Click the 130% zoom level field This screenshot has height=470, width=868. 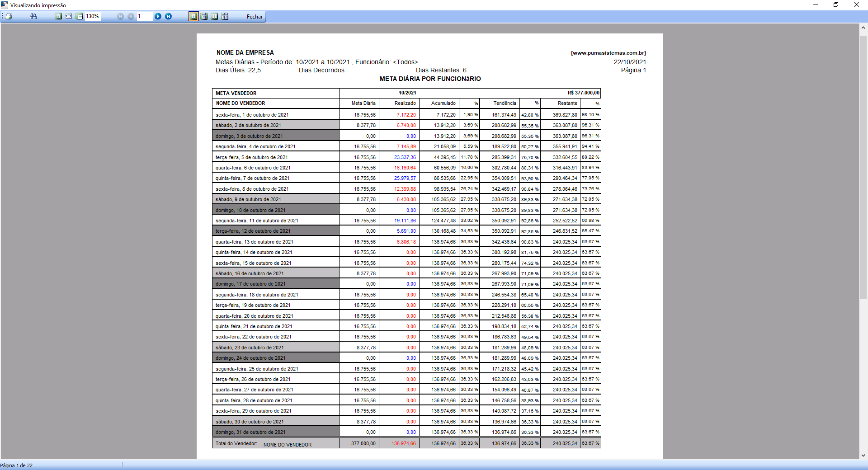(x=93, y=16)
